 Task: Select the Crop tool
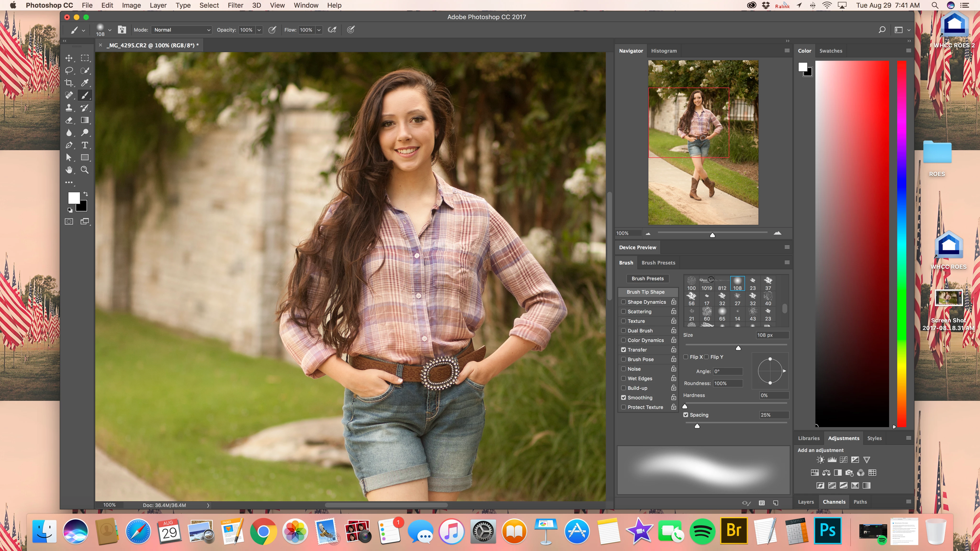[x=69, y=83]
